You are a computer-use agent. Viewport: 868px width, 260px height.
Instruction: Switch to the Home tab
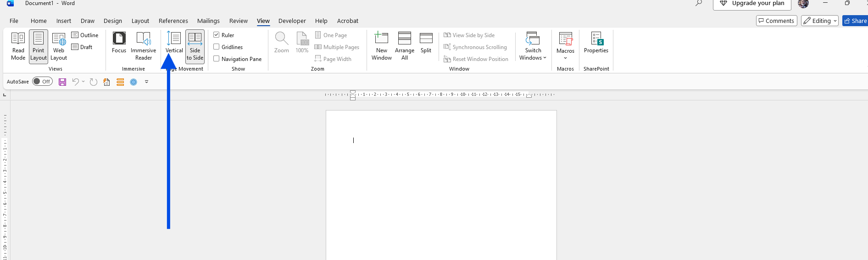tap(39, 21)
